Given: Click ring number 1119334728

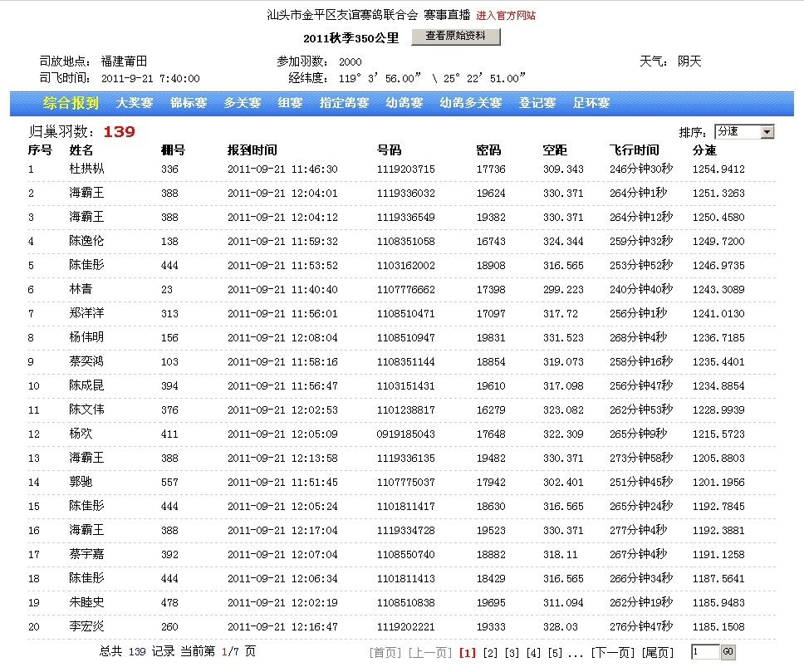Looking at the screenshot, I should pos(405,531).
